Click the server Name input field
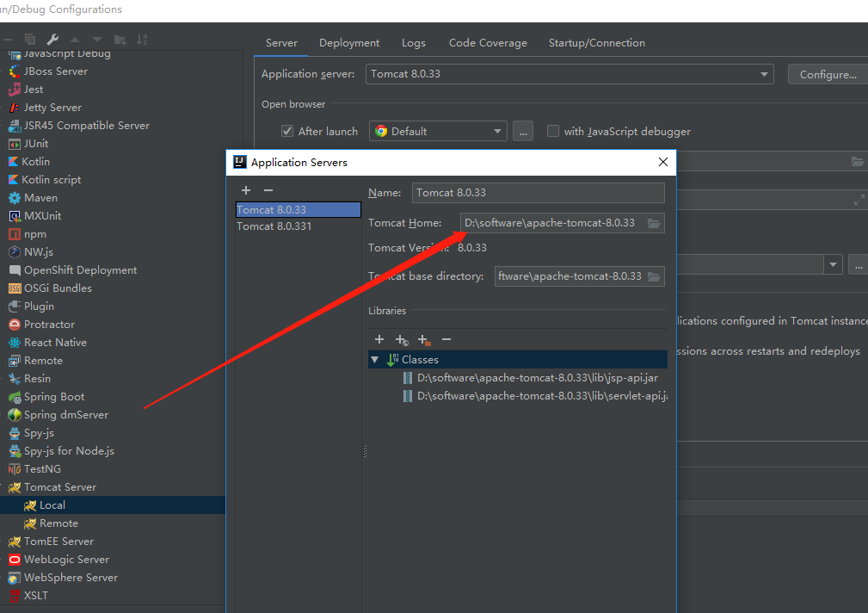 click(538, 193)
